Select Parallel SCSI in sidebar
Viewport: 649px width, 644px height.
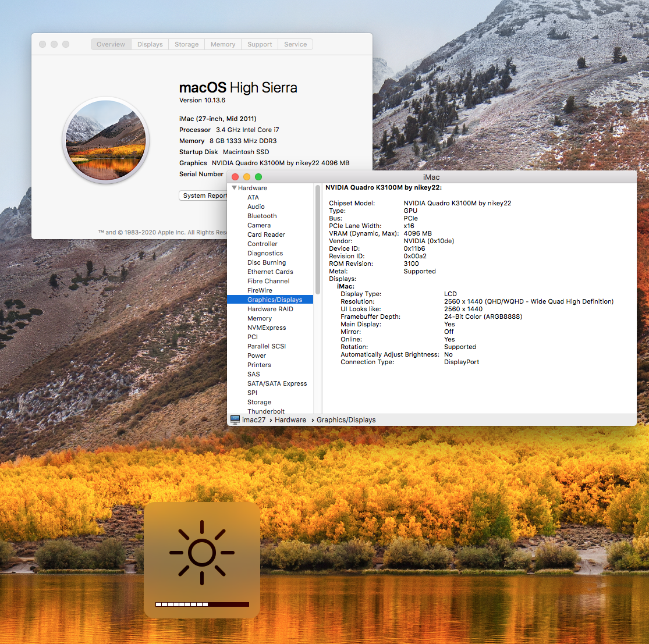pyautogui.click(x=267, y=346)
